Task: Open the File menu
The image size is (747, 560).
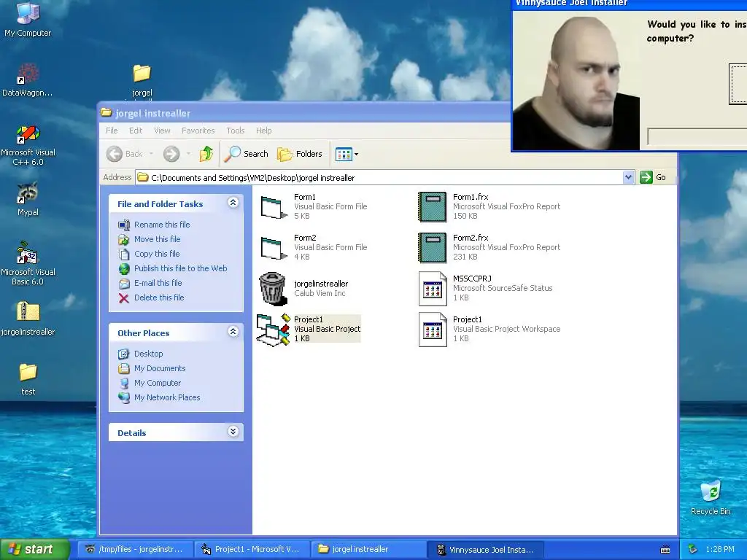Action: (112, 131)
